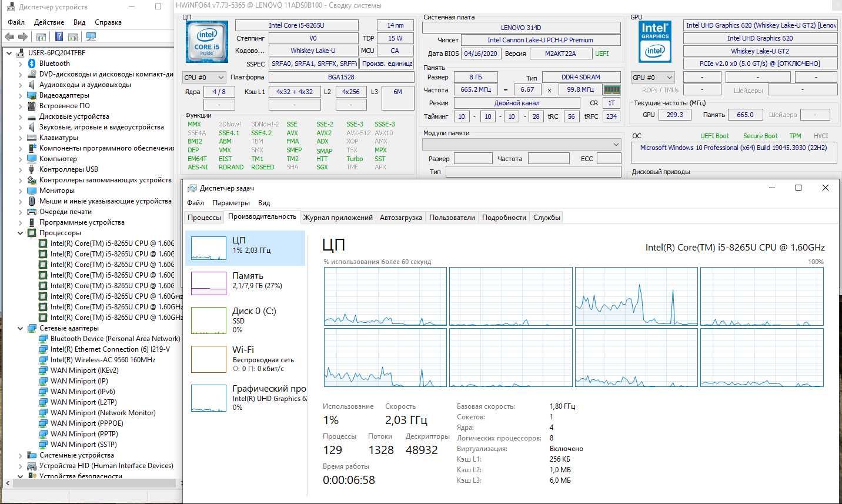Collapse the USER-6PQ204TFBF root node
This screenshot has height=504, width=842.
pyautogui.click(x=9, y=53)
